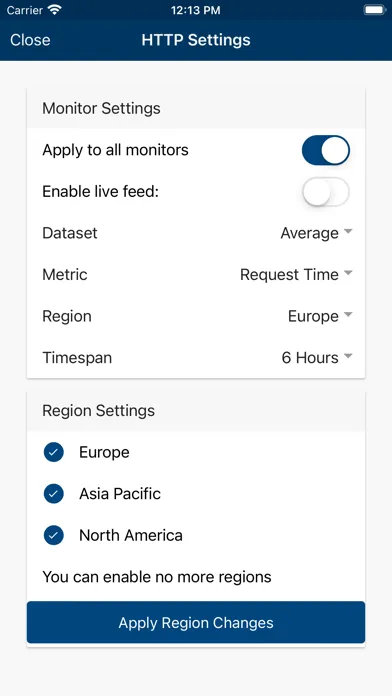
Task: Tap the North America label text
Action: pyautogui.click(x=131, y=535)
